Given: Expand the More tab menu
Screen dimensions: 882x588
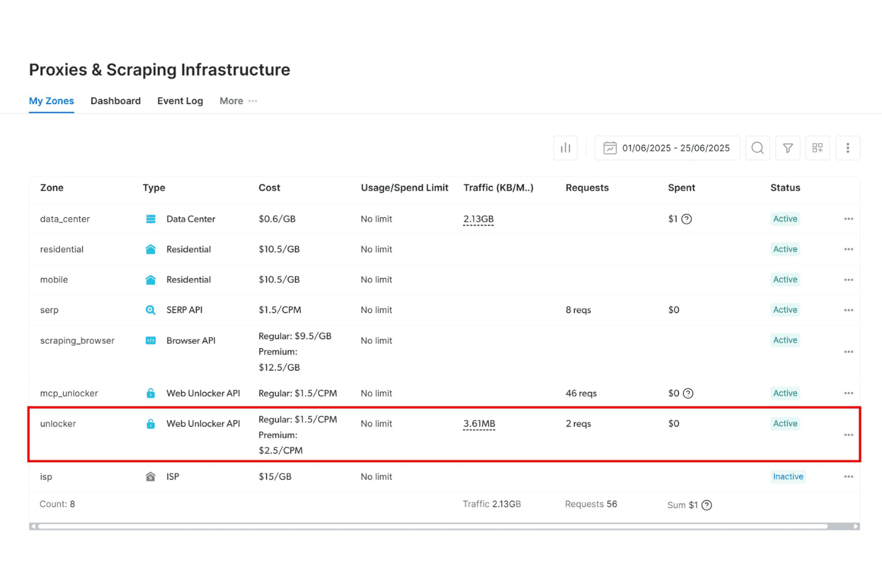Looking at the screenshot, I should click(x=238, y=101).
